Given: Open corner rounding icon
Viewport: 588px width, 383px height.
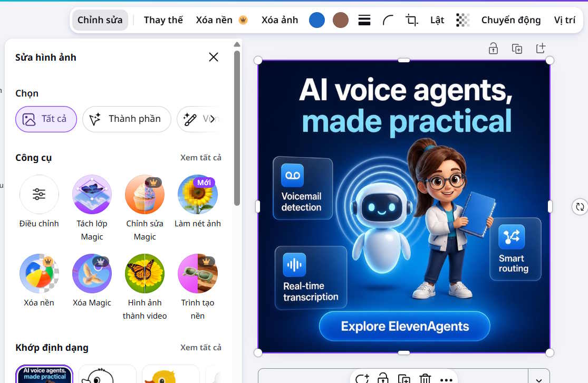Looking at the screenshot, I should [x=388, y=20].
